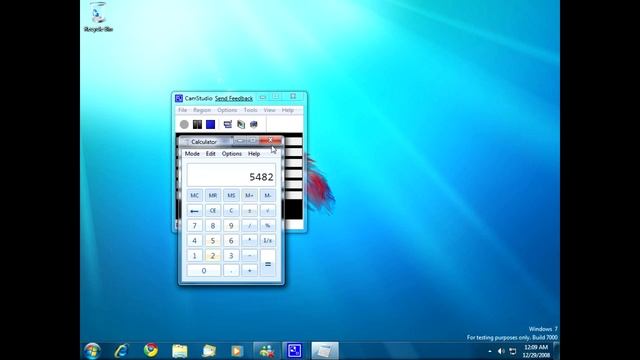This screenshot has width=640, height=360.
Task: Click the M- memory subtract button
Action: tap(268, 196)
